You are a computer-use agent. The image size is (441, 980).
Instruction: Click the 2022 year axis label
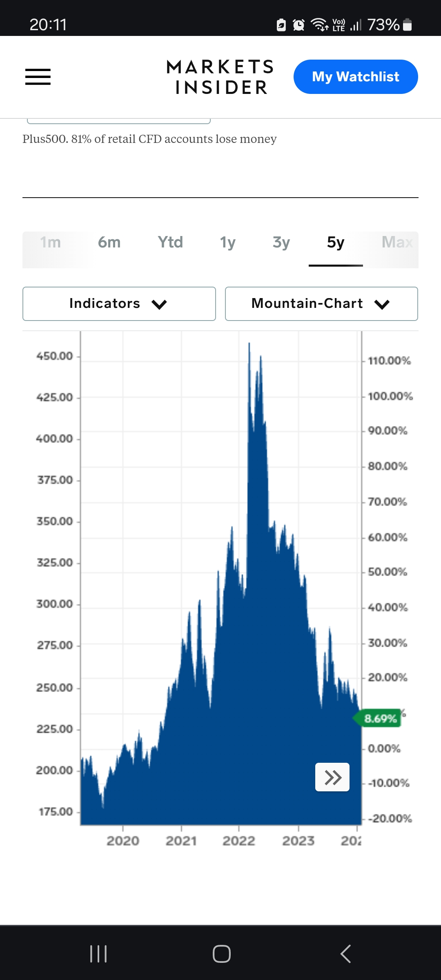pyautogui.click(x=239, y=841)
